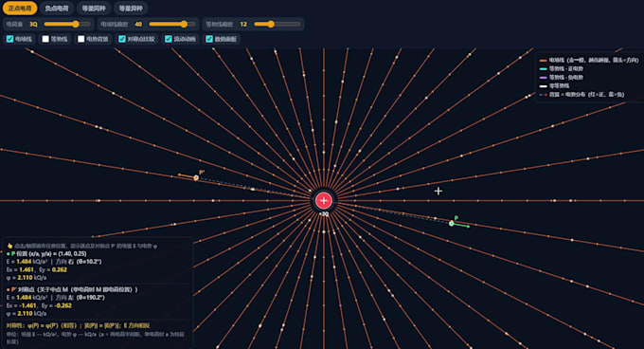
Task: Click the Ex value "1.461" for point P
Action: pos(27,269)
